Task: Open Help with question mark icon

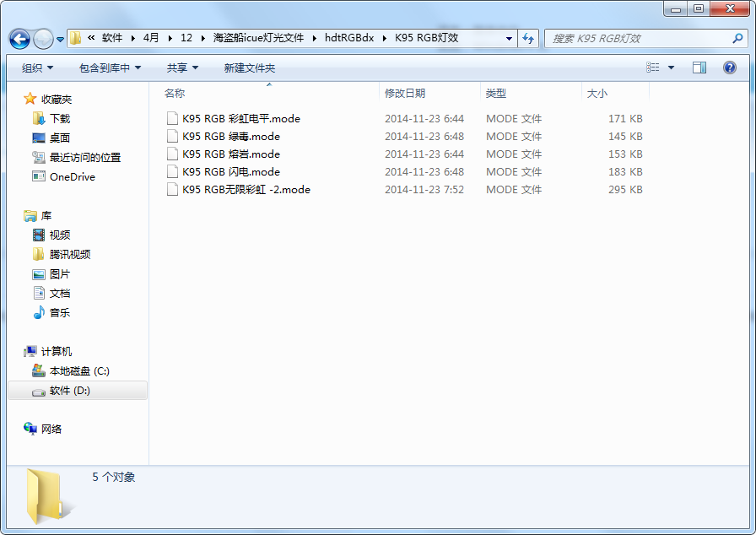Action: (x=730, y=68)
